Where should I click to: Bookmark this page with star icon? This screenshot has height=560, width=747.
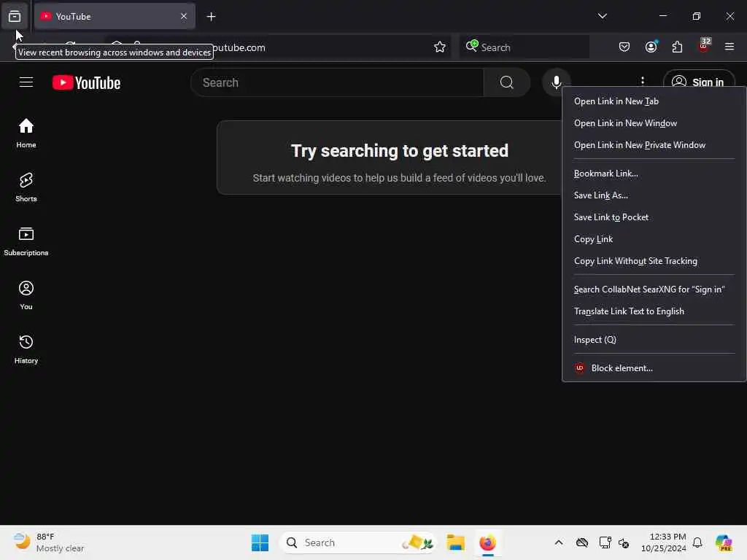439,47
